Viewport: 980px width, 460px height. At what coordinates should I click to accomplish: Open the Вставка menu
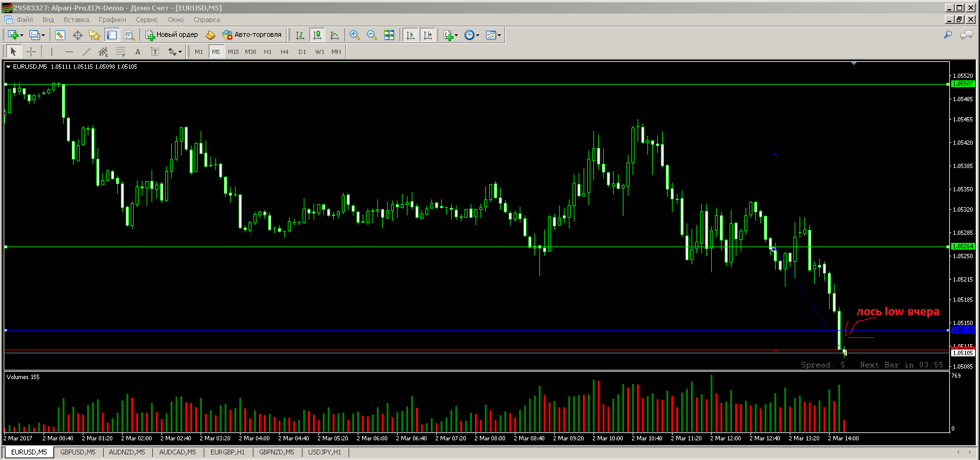click(77, 20)
